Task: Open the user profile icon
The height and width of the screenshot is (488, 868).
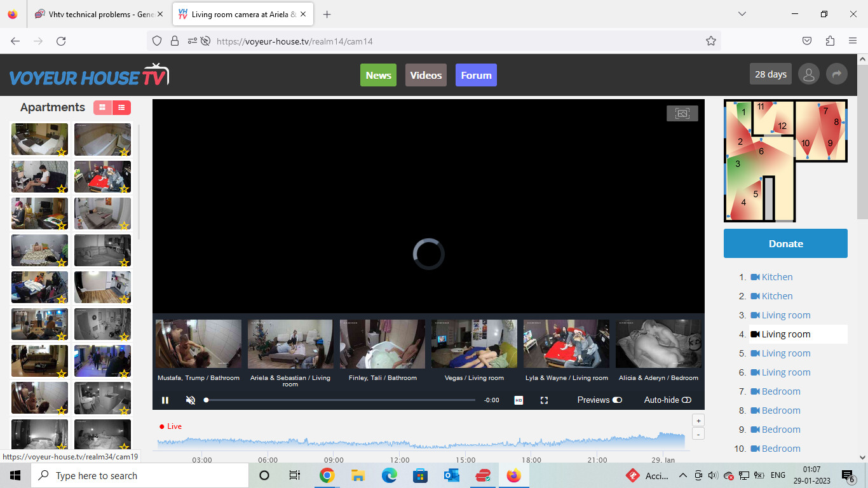Action: pos(808,74)
